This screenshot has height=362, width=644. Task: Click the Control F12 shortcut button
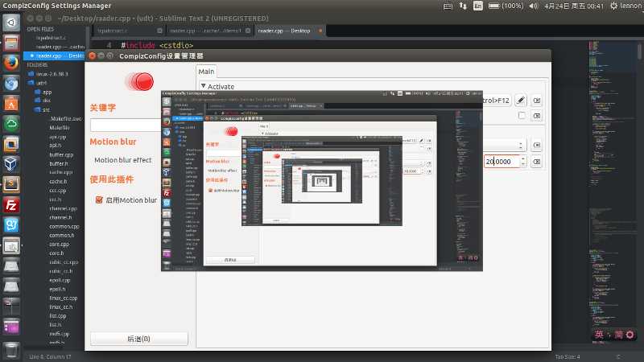click(x=497, y=100)
